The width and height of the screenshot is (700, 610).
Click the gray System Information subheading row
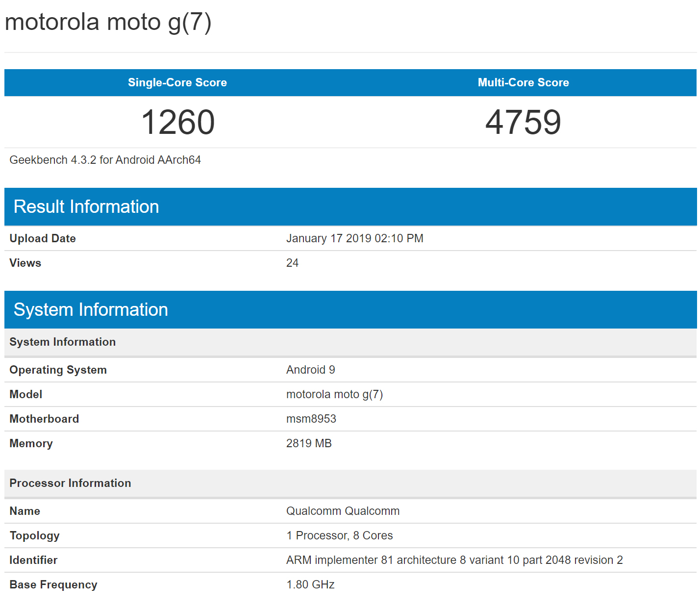(63, 342)
